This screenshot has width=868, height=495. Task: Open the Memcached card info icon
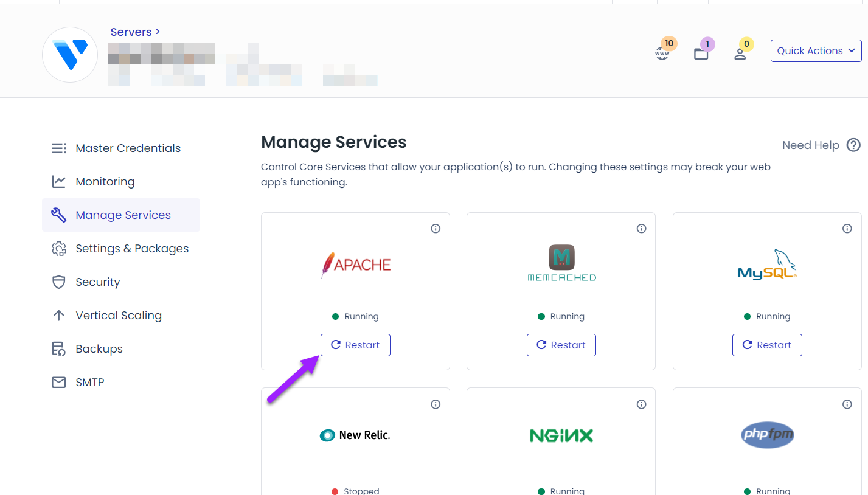coord(641,229)
